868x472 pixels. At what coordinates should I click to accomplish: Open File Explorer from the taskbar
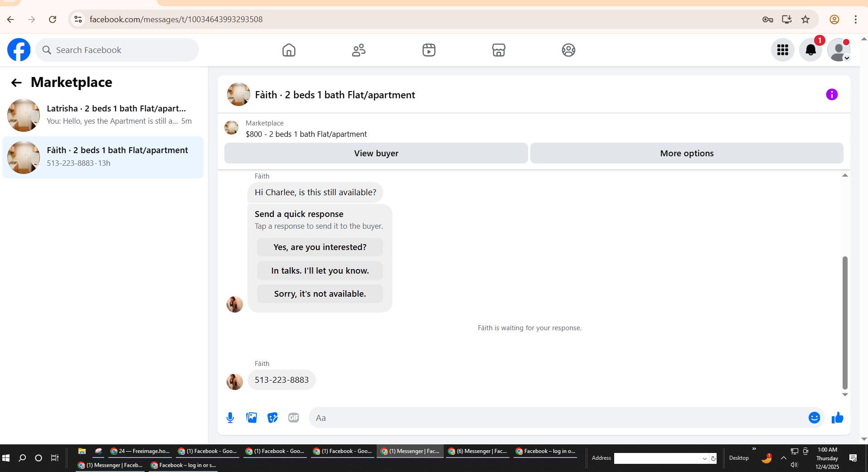point(82,451)
